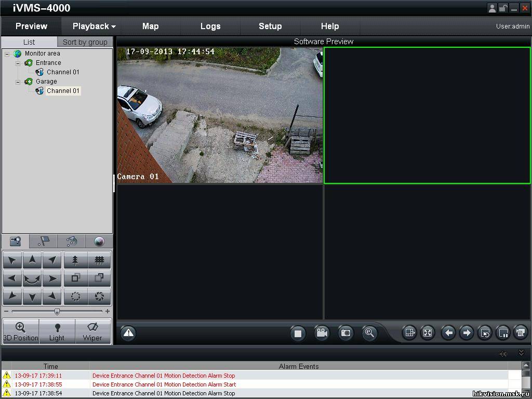532x399 pixels.
Task: Pan the camera left with the PTZ arrow
Action: tap(12, 278)
